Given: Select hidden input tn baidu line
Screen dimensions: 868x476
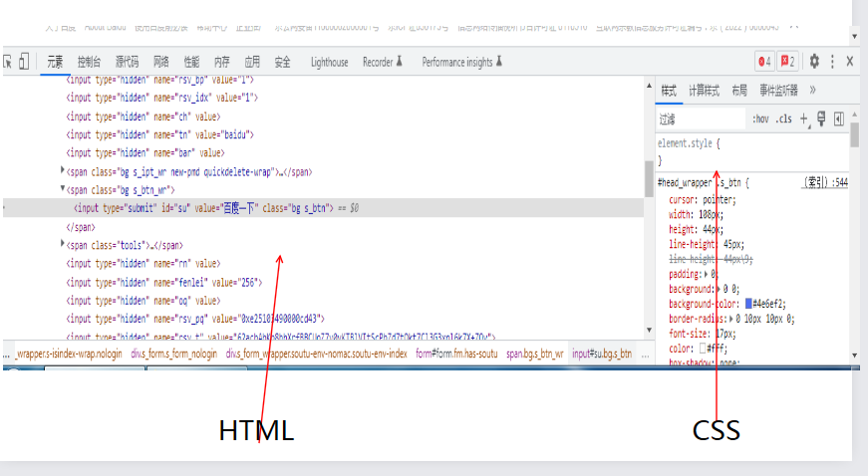Looking at the screenshot, I should 160,134.
